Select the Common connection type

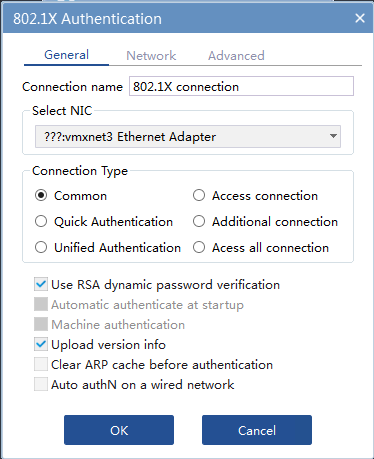click(x=41, y=195)
